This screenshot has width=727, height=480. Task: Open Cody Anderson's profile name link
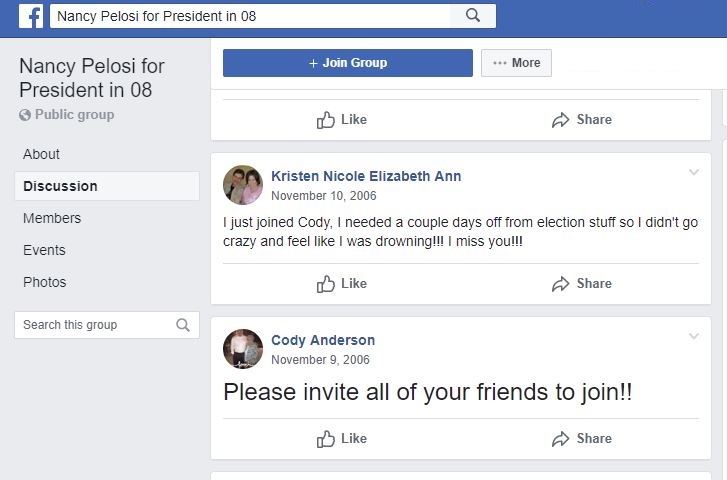[323, 340]
